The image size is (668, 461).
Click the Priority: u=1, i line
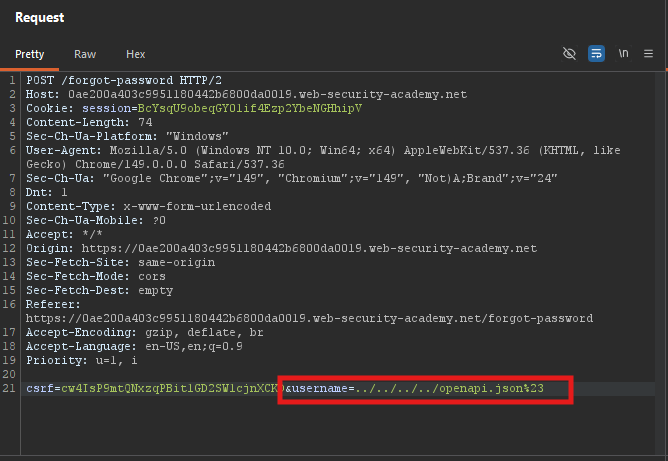[x=82, y=360]
